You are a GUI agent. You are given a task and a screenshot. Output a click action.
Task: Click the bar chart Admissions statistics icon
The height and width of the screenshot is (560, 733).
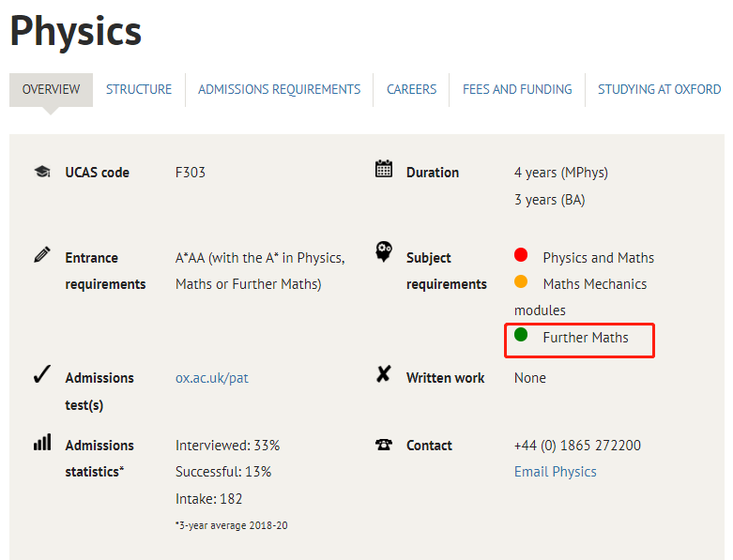41,443
